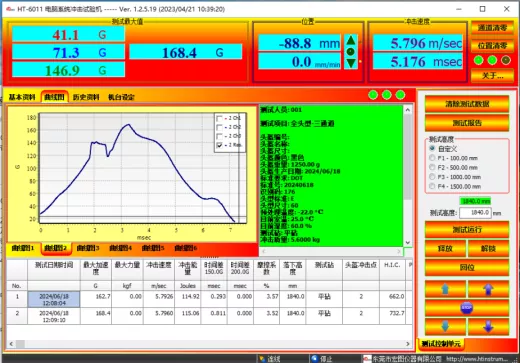This screenshot has height=363, width=520.
Task: Click the 168.4 cell in table row 2
Action: 96,316
